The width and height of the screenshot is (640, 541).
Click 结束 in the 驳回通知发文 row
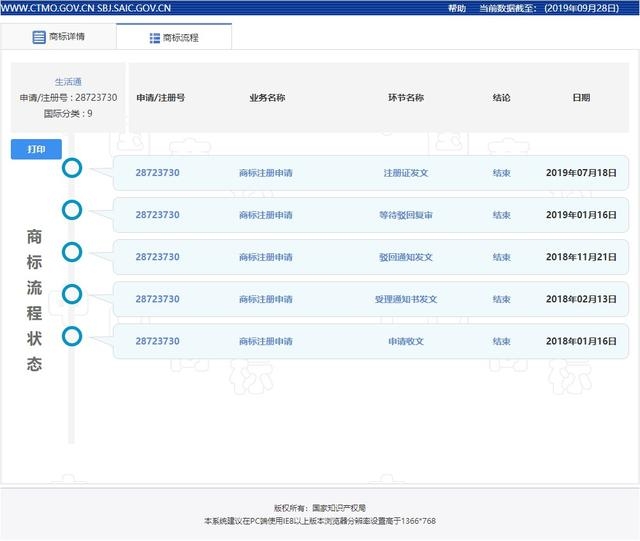(x=502, y=257)
